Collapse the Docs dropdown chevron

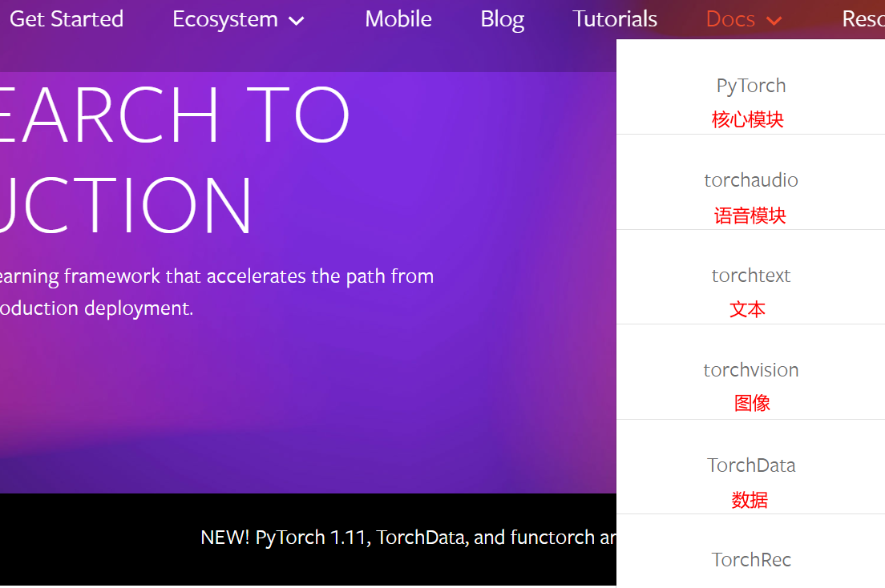[x=774, y=22]
